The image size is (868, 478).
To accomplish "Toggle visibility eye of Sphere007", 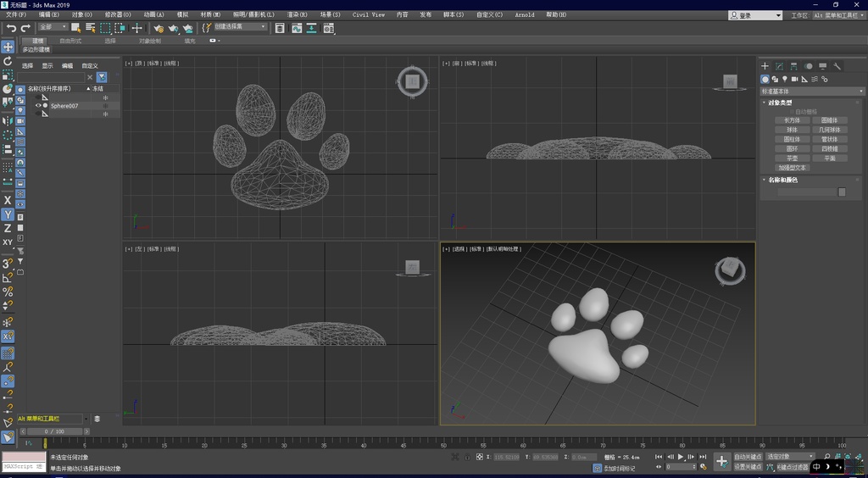I will pyautogui.click(x=38, y=106).
